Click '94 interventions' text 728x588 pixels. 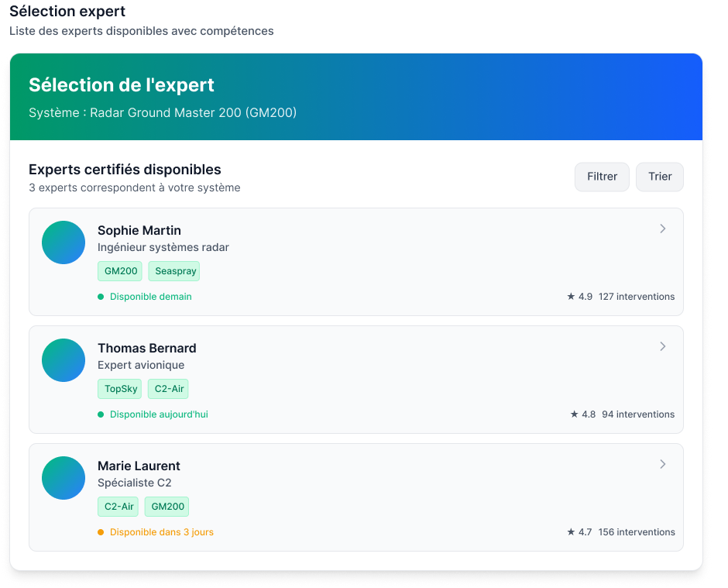coord(638,414)
